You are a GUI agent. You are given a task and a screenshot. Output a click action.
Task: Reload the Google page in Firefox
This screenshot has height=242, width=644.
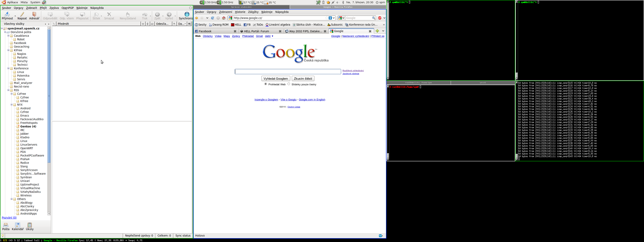tap(213, 18)
